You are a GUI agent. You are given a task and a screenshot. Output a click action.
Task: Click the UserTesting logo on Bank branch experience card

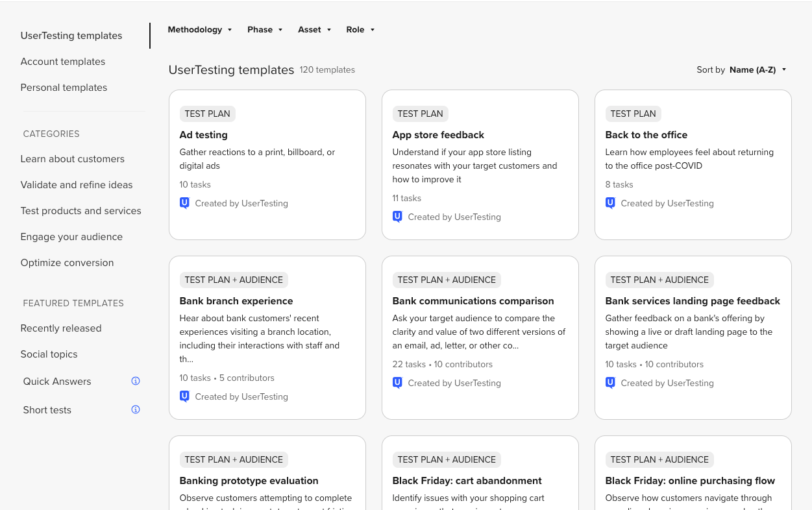184,396
